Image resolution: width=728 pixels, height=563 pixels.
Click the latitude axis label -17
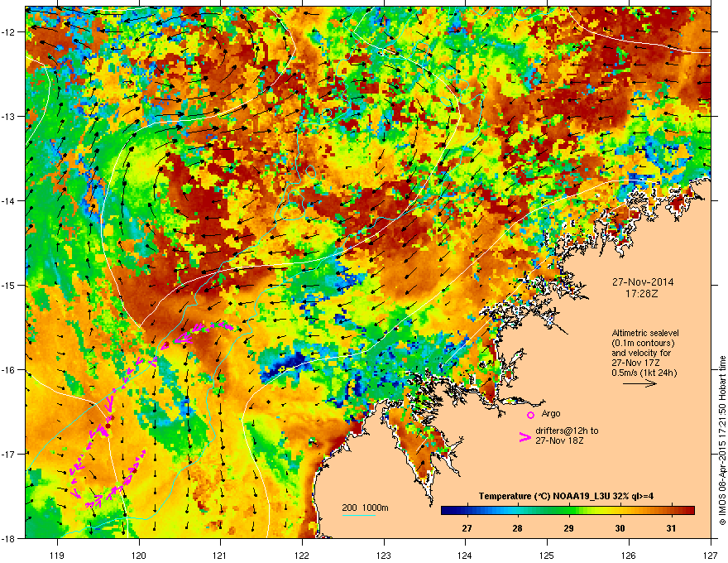pos(8,454)
